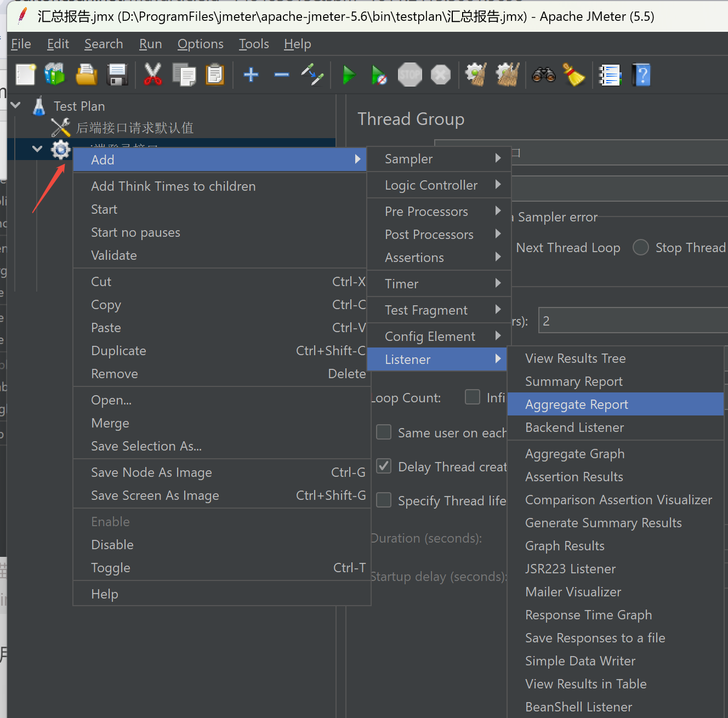The image size is (728, 718).
Task: Click the Start no pauses toolbar icon
Action: (379, 75)
